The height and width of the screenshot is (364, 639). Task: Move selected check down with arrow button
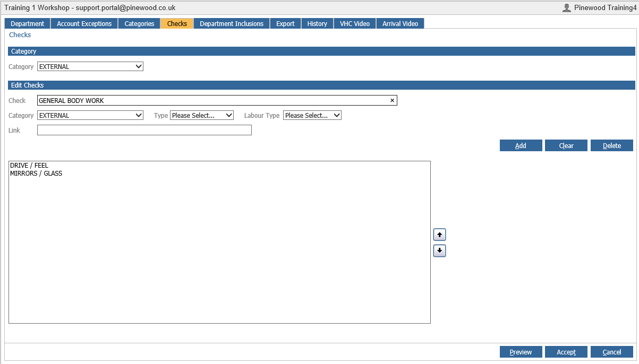tap(439, 250)
